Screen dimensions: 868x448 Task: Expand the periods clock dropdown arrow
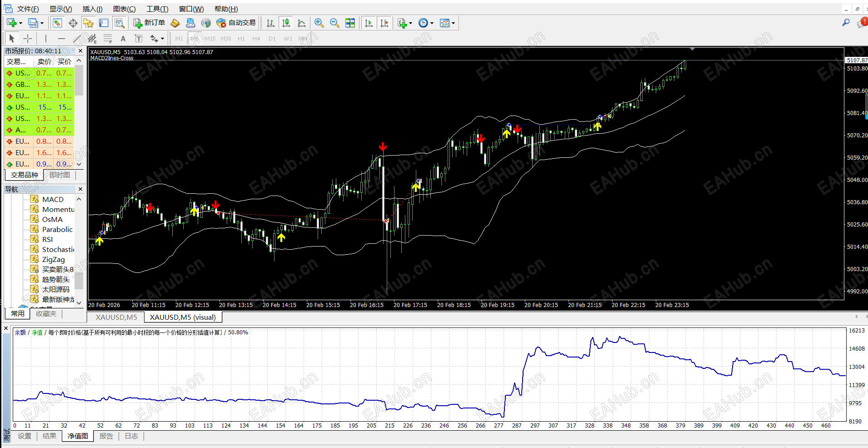pyautogui.click(x=432, y=23)
